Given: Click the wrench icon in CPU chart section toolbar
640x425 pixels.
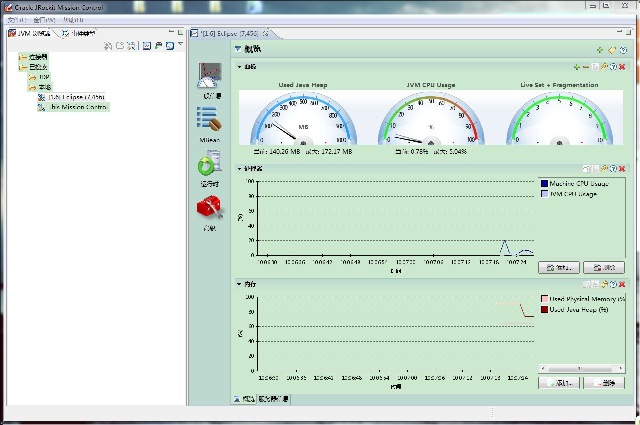Looking at the screenshot, I should point(604,168).
